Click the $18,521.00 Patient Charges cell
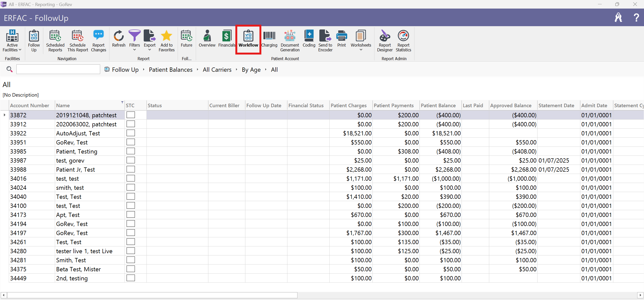The height and width of the screenshot is (300, 644). (x=351, y=133)
